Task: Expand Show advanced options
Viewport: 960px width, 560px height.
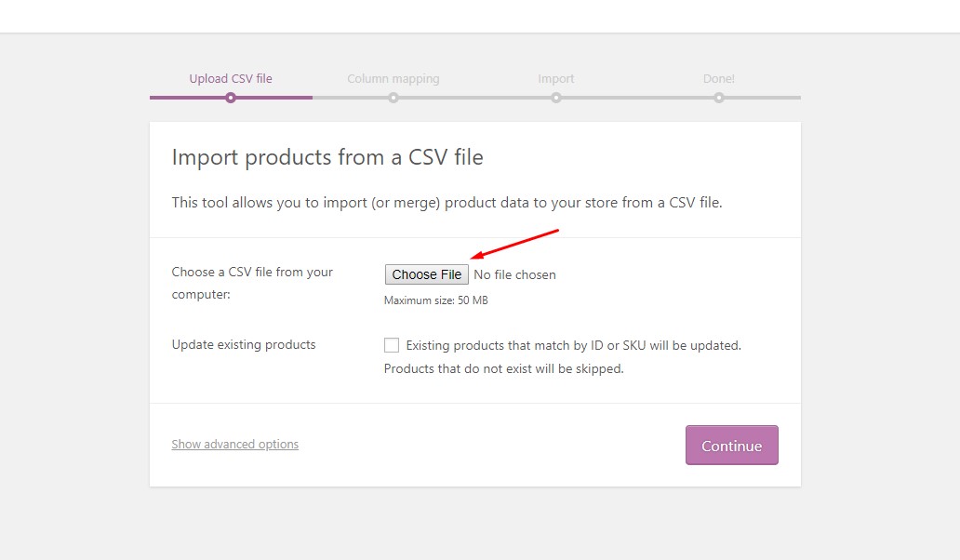Action: (x=235, y=445)
